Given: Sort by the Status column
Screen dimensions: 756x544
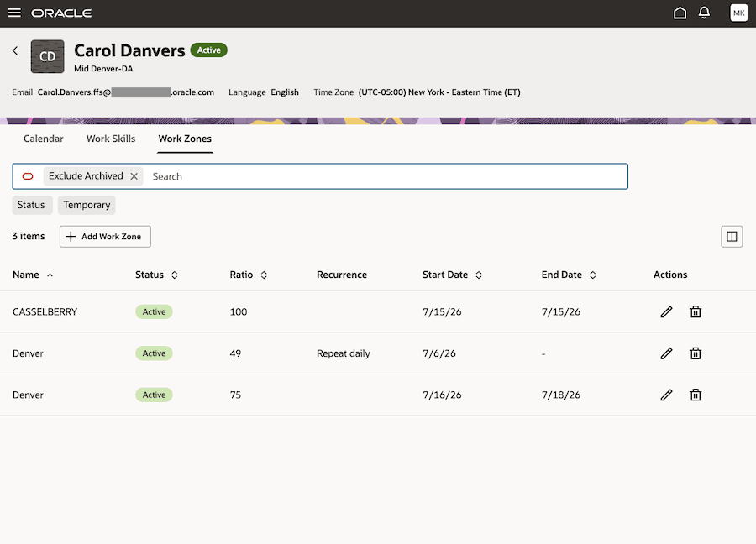Looking at the screenshot, I should click(157, 275).
